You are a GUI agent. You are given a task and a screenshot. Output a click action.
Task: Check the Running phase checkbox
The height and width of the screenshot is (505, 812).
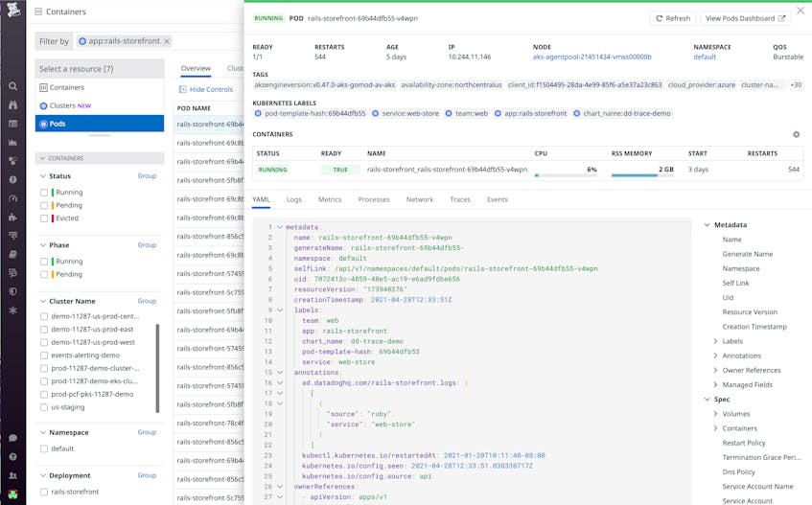click(x=44, y=262)
